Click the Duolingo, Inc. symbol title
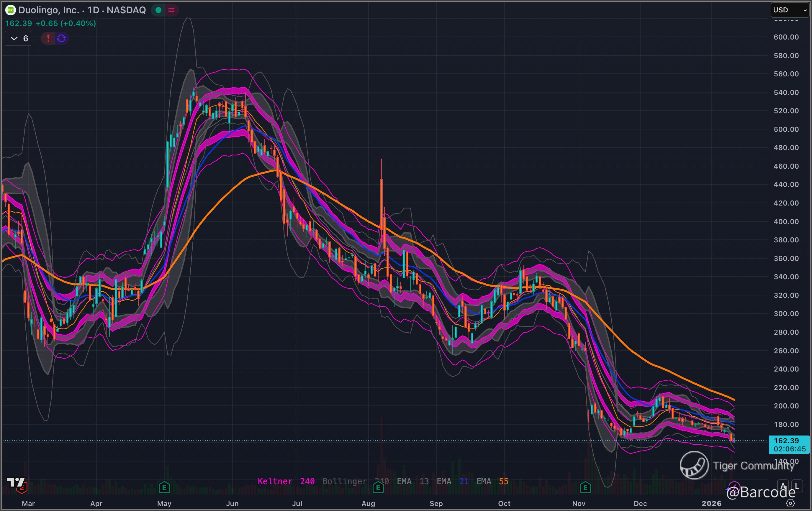Screen dimensions: 812x511 [49, 10]
